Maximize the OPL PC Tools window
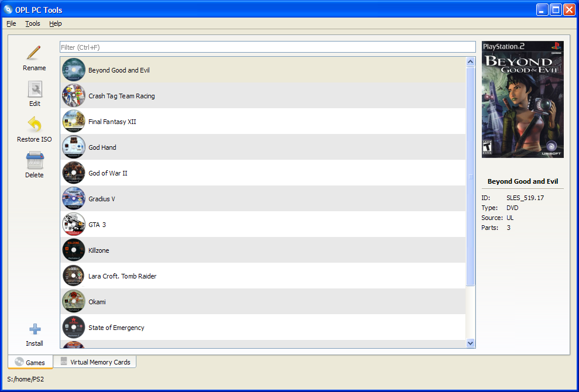Screen dimensions: 579x392 (556, 9)
